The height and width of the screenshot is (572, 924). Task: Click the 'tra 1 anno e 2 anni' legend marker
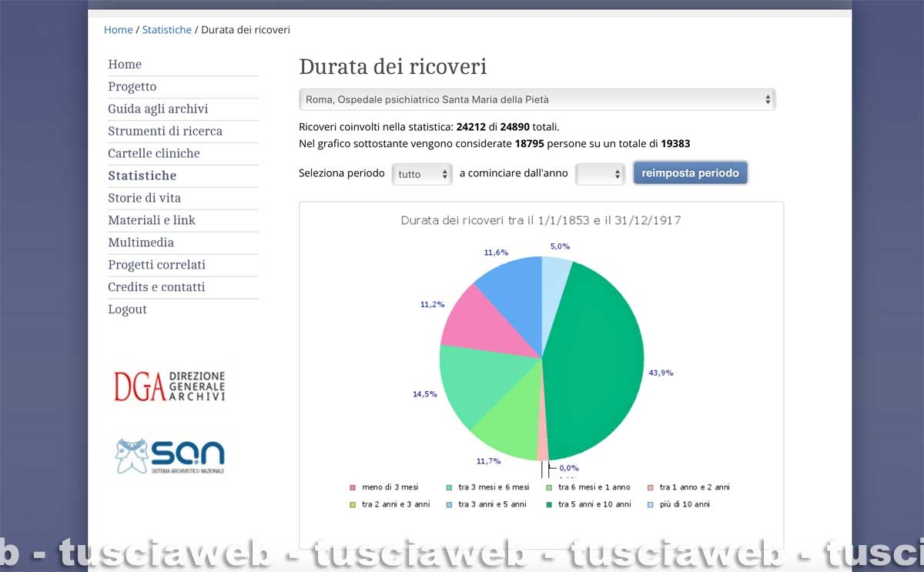[x=650, y=487]
